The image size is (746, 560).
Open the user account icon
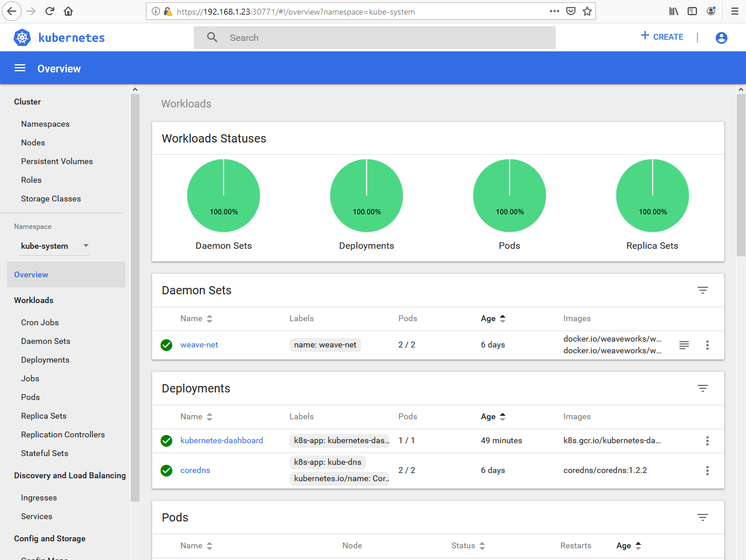pyautogui.click(x=721, y=37)
